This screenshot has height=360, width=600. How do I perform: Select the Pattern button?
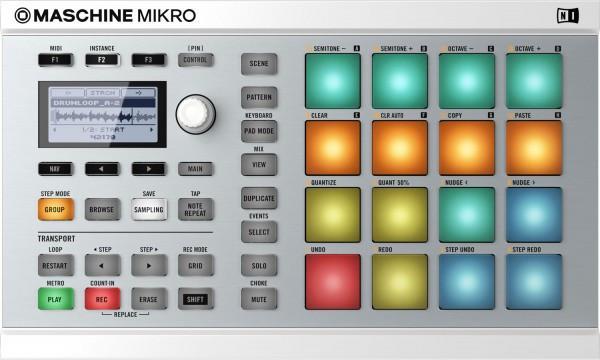[x=259, y=98]
